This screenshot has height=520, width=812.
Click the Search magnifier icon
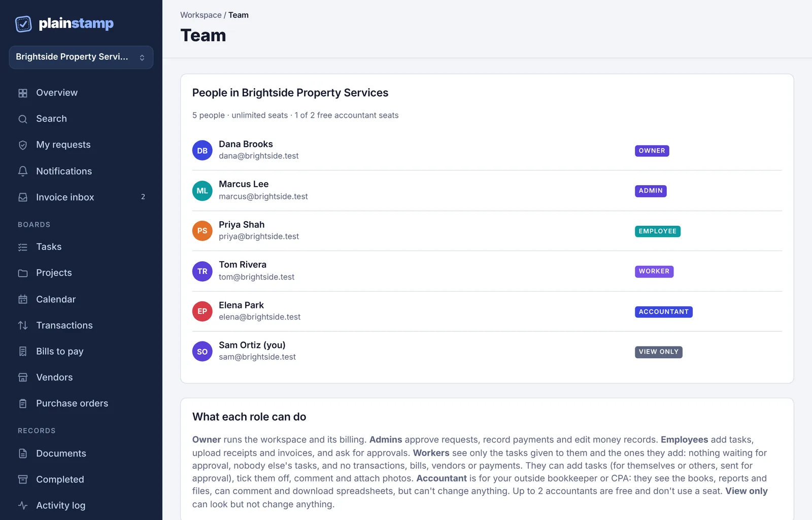tap(23, 119)
